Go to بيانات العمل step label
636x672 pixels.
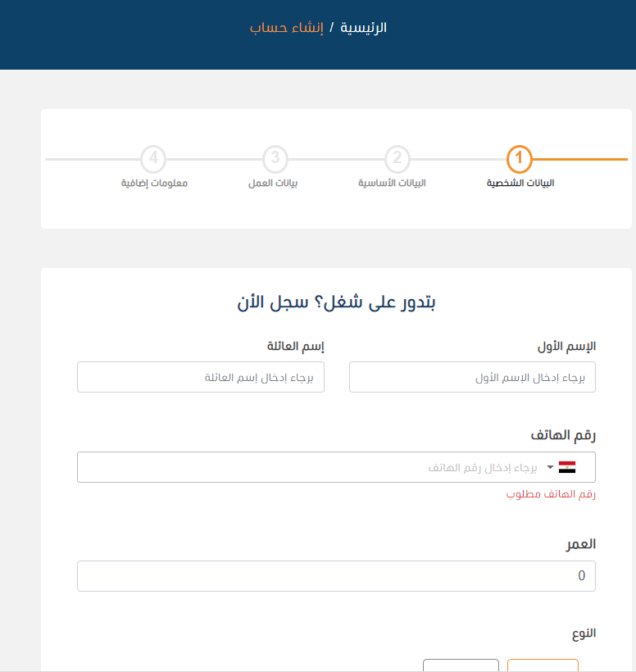click(x=273, y=183)
